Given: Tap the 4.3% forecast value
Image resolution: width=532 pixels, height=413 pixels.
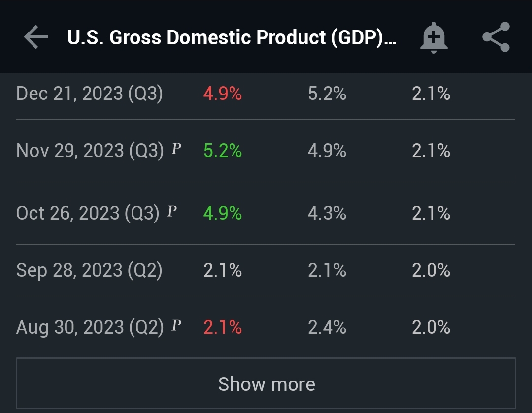Looking at the screenshot, I should tap(327, 213).
